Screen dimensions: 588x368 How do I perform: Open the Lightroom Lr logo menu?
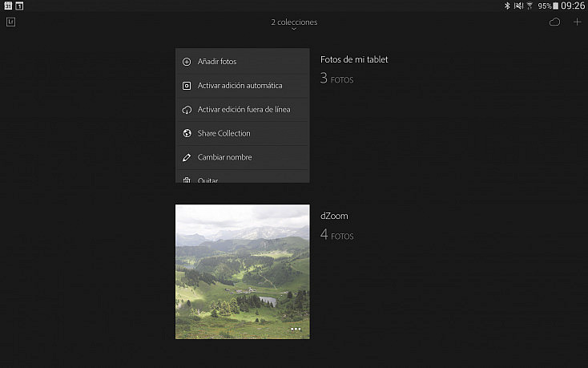pyautogui.click(x=10, y=22)
